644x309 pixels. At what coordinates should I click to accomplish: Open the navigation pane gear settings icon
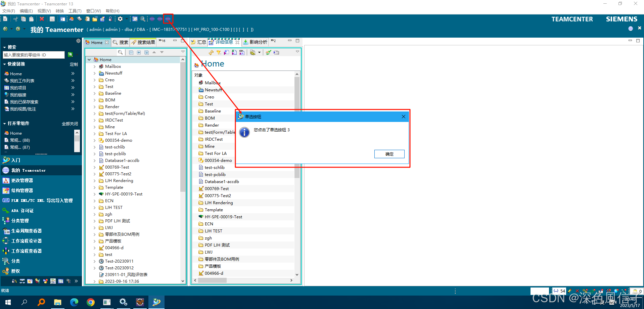[x=78, y=41]
